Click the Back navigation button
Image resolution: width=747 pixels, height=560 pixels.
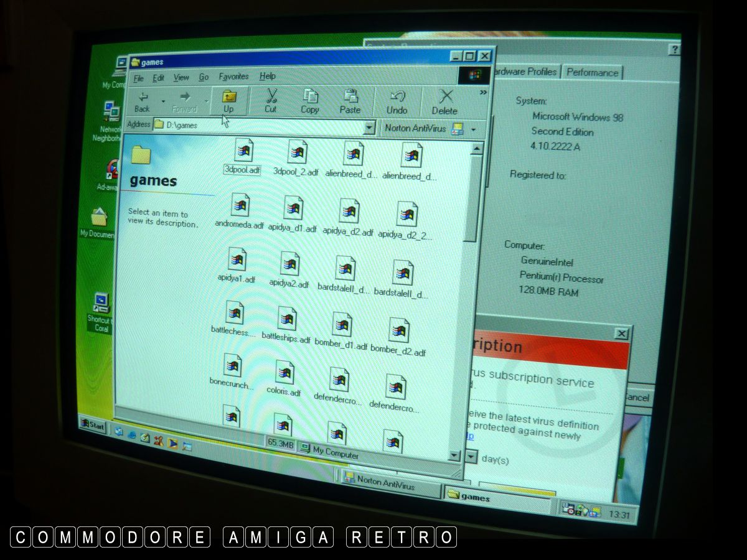143,101
